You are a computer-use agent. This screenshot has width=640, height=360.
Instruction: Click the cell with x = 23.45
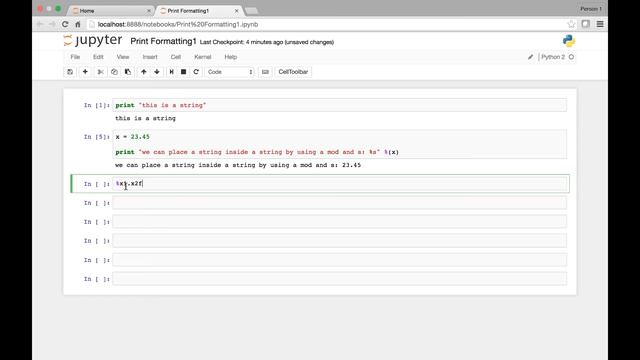click(340, 144)
